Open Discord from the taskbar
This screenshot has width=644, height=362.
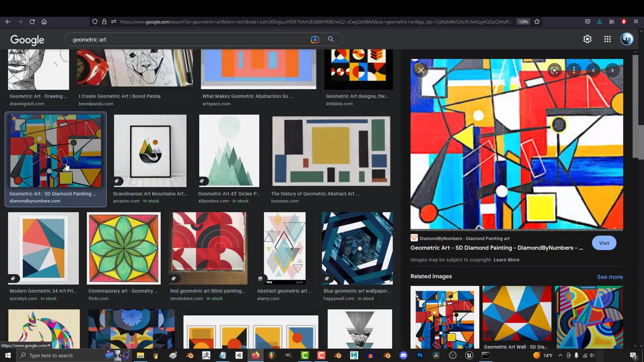(x=403, y=355)
